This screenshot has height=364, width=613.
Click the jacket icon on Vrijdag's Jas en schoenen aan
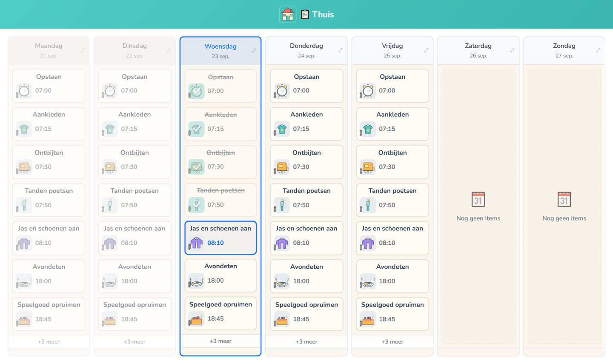[368, 243]
